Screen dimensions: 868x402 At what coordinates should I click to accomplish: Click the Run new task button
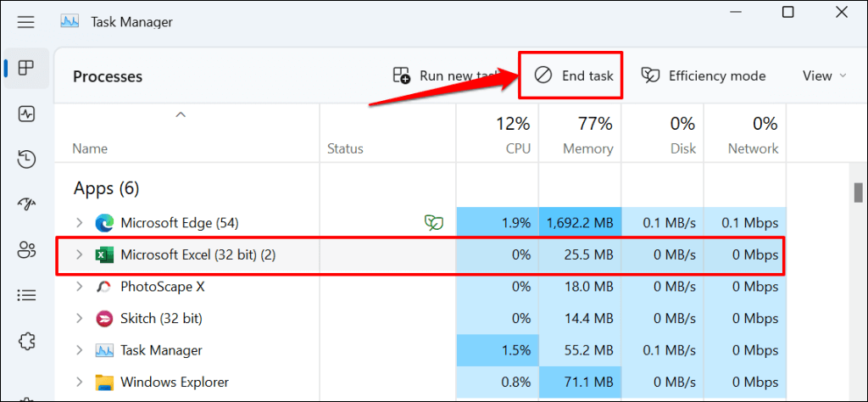[x=446, y=75]
